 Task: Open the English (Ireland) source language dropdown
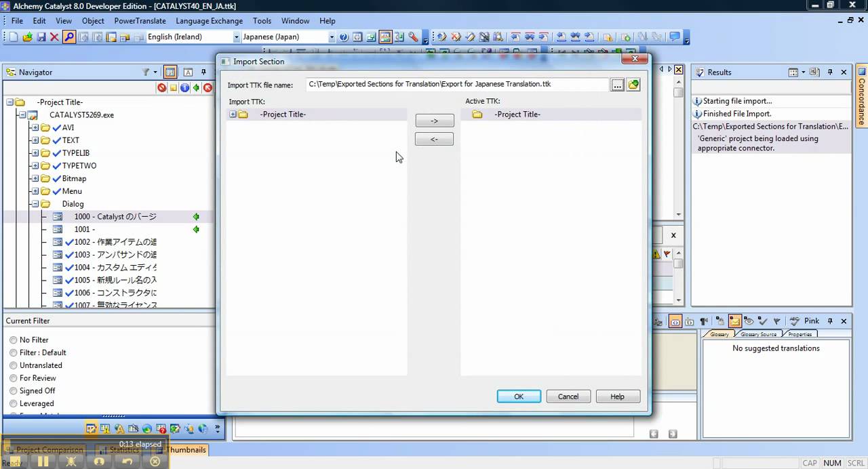point(236,37)
